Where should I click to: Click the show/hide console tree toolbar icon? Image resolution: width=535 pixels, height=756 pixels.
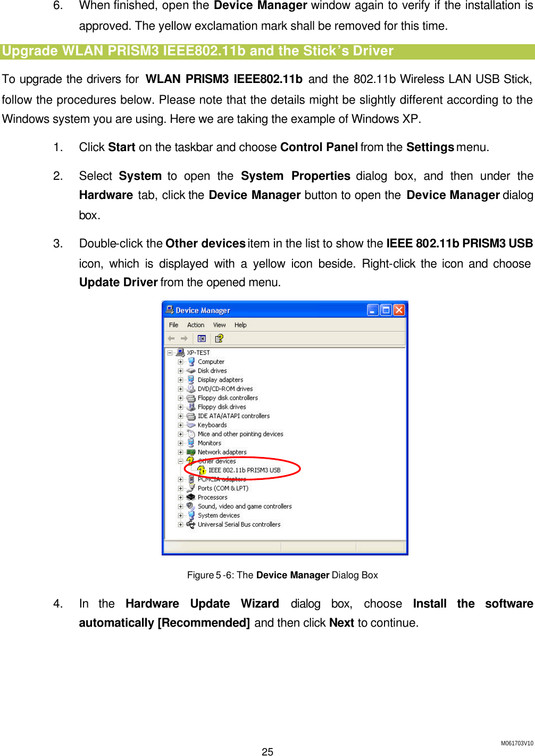200,338
